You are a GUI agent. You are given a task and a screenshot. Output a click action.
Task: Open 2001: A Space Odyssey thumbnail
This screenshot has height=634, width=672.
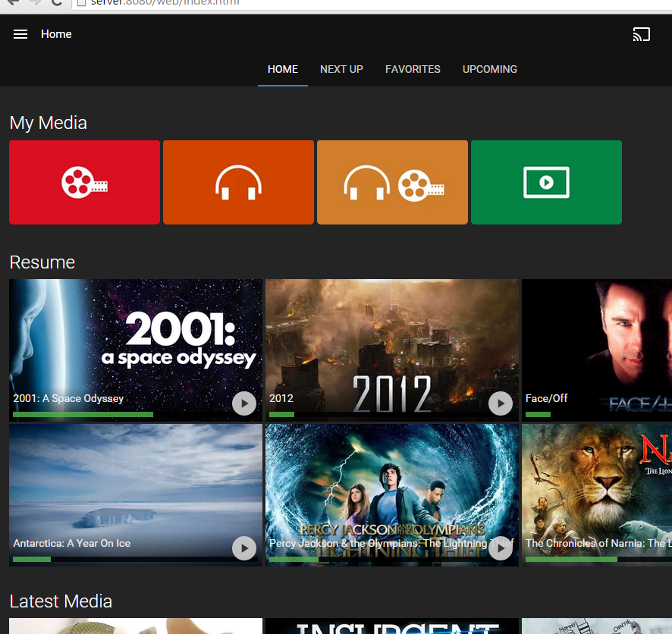[x=136, y=350]
